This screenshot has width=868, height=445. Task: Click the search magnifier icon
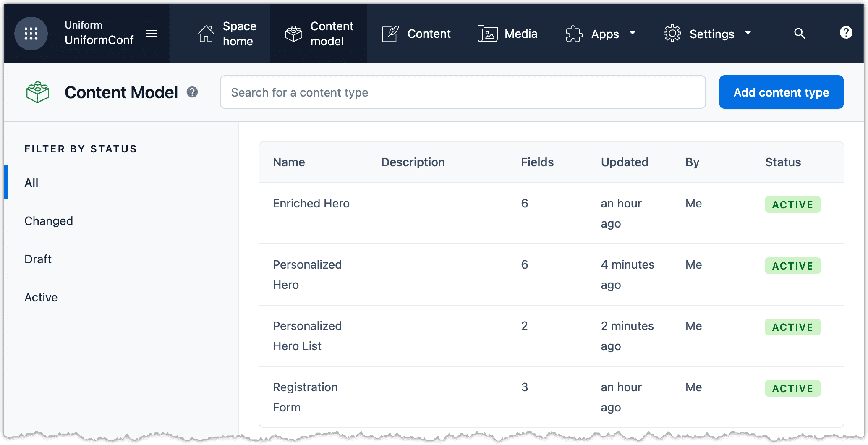pyautogui.click(x=800, y=34)
